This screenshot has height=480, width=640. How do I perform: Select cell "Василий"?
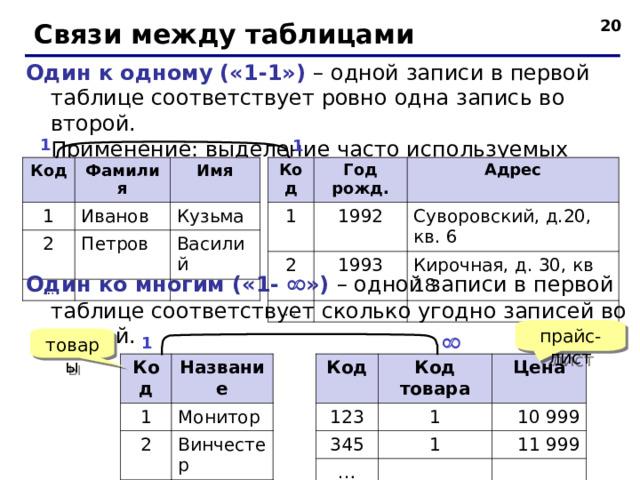click(215, 254)
